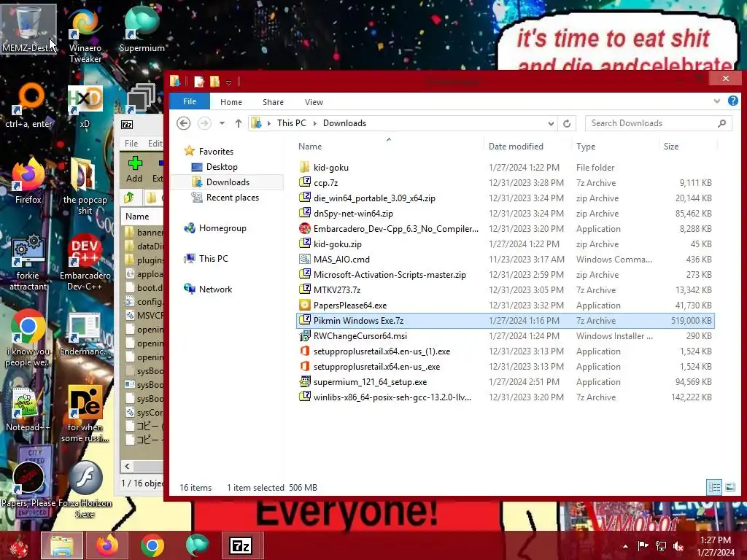Click the volume muted tray icon
Screen dimensions: 747x560
click(679, 546)
